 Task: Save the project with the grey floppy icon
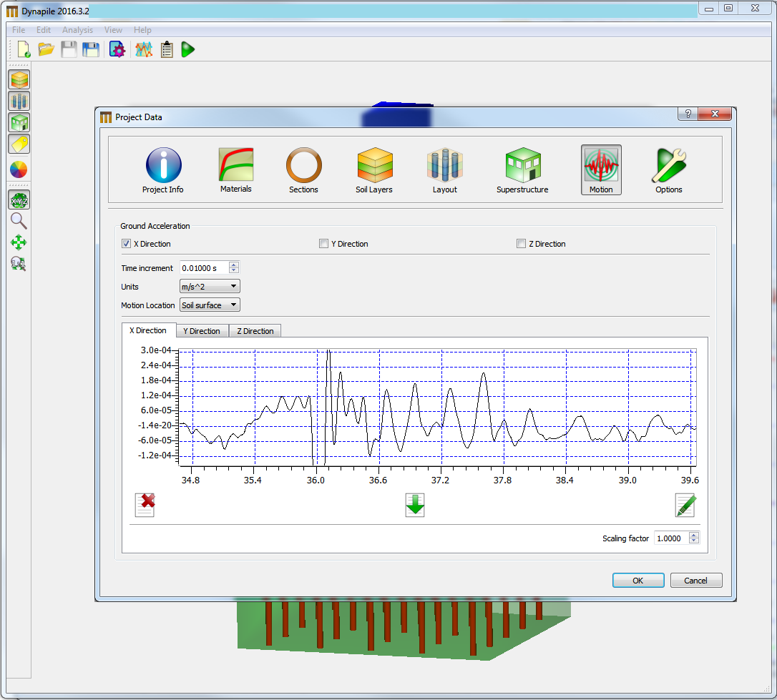pyautogui.click(x=69, y=49)
